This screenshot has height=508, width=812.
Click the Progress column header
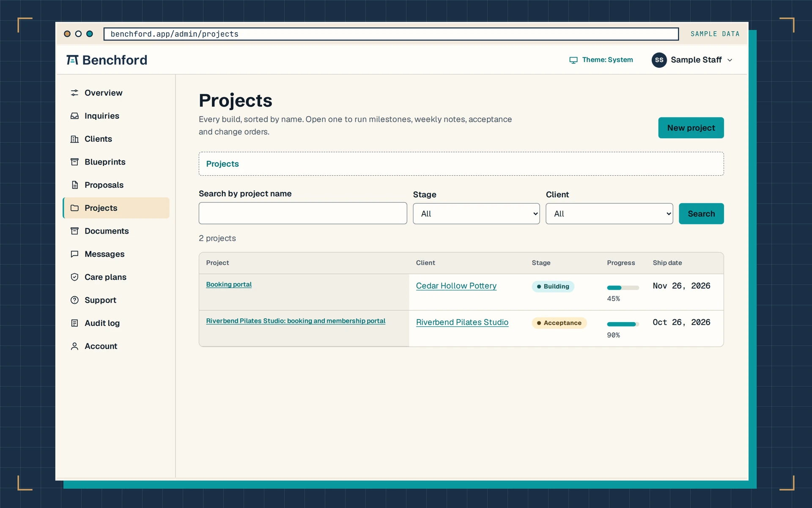pos(621,263)
